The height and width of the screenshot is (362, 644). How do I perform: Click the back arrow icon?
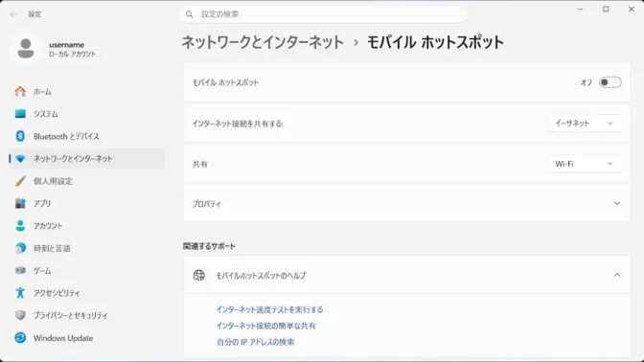pos(13,14)
